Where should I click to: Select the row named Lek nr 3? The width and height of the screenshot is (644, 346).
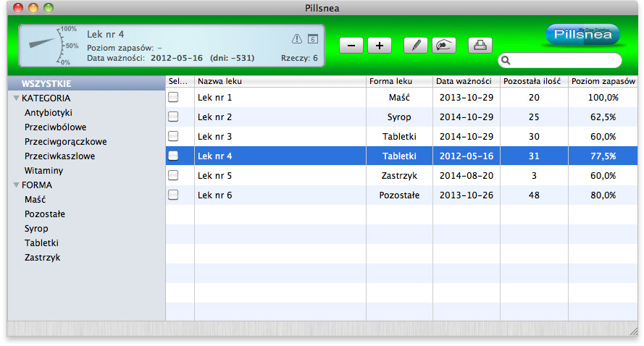point(401,136)
